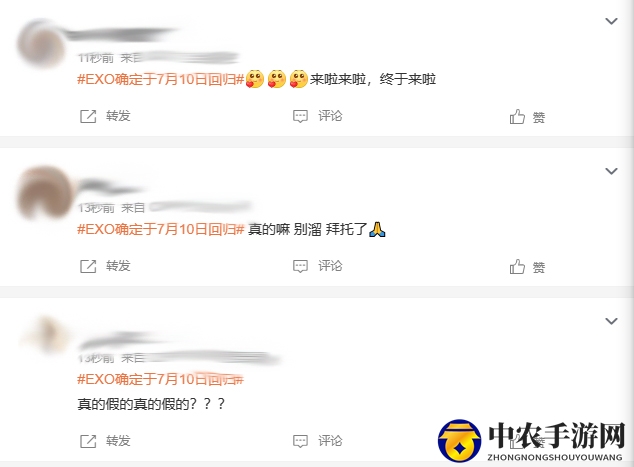Click 评论 text on second post

(x=330, y=266)
